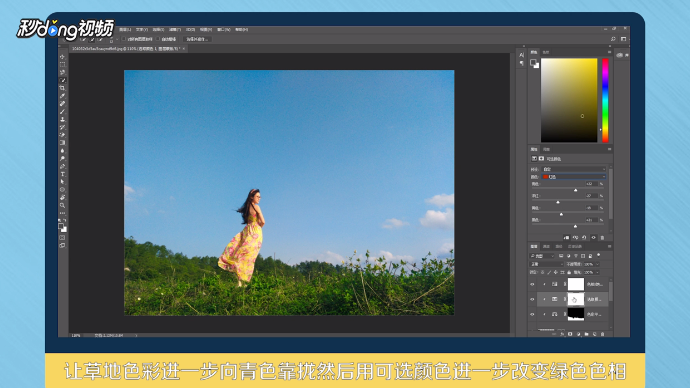The height and width of the screenshot is (388, 690).
Task: Select the Eyedropper tool
Action: point(62,96)
